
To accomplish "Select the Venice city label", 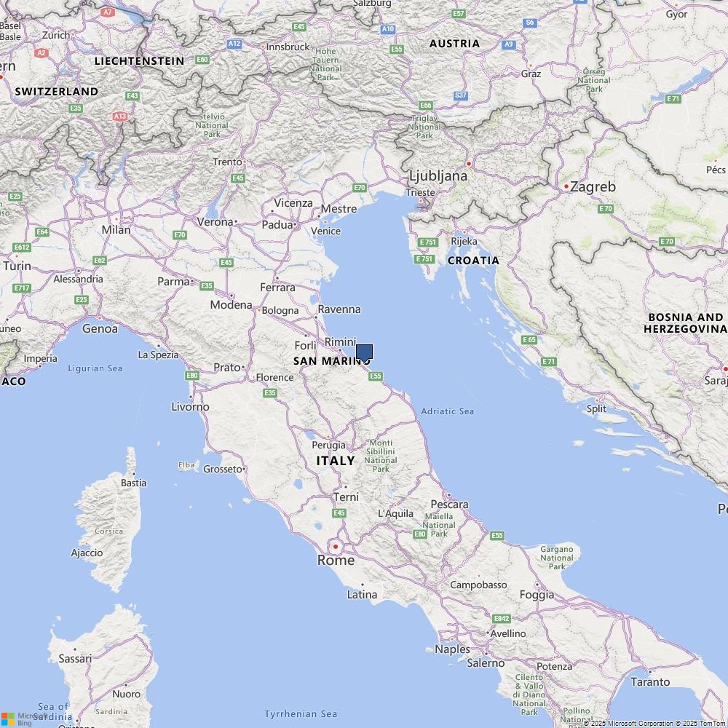I will [325, 232].
